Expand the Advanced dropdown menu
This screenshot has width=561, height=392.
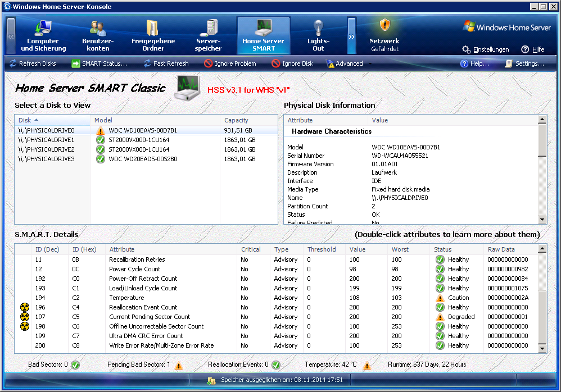click(x=349, y=63)
